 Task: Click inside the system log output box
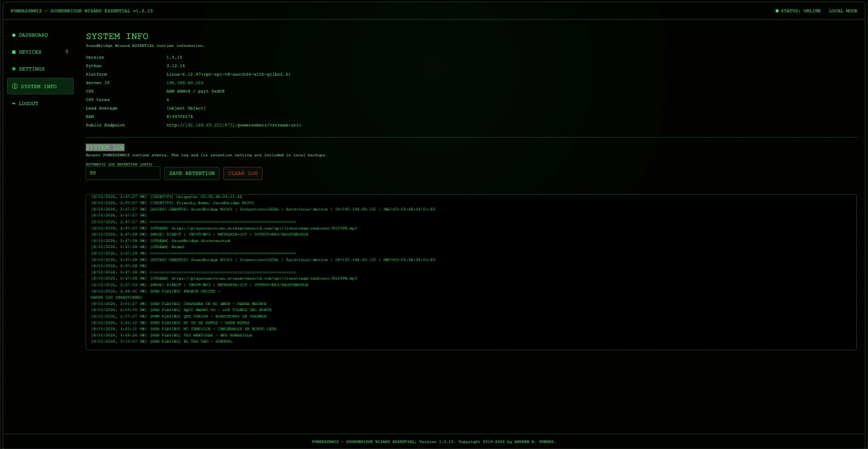(471, 272)
